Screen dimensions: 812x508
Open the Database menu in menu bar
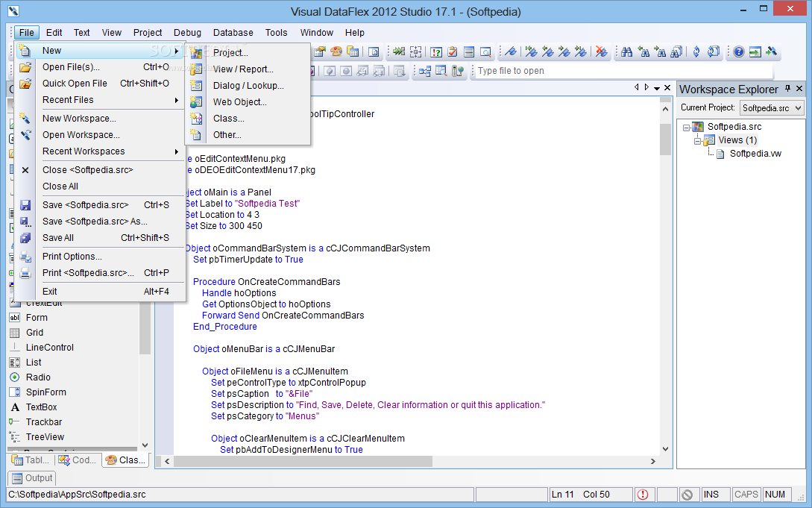click(233, 33)
